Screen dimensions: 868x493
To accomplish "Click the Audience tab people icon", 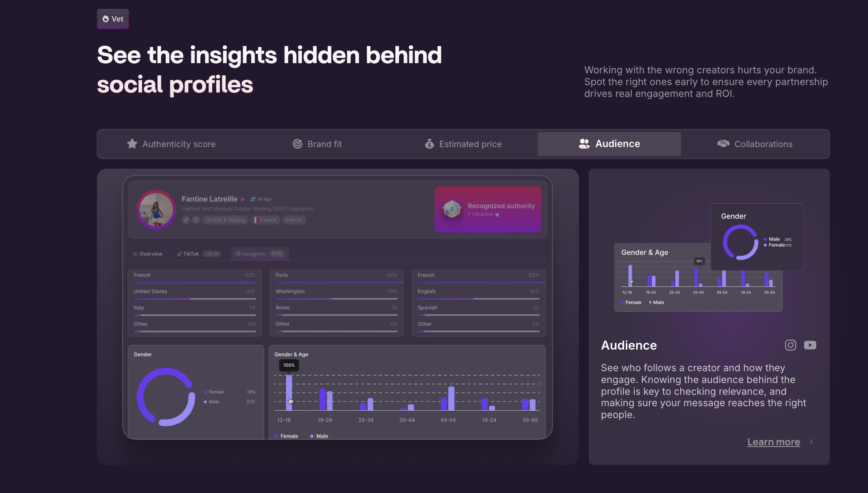I will (584, 144).
